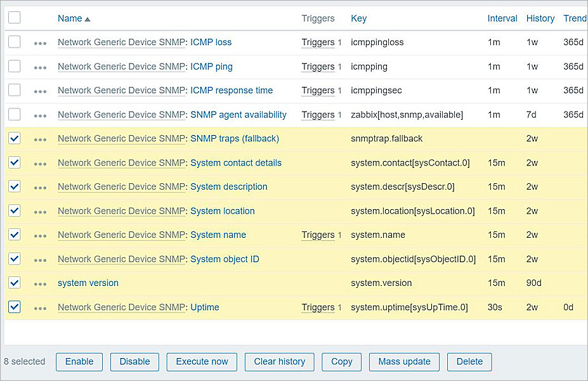
Task: Open the ICMP loss item
Action: click(211, 42)
